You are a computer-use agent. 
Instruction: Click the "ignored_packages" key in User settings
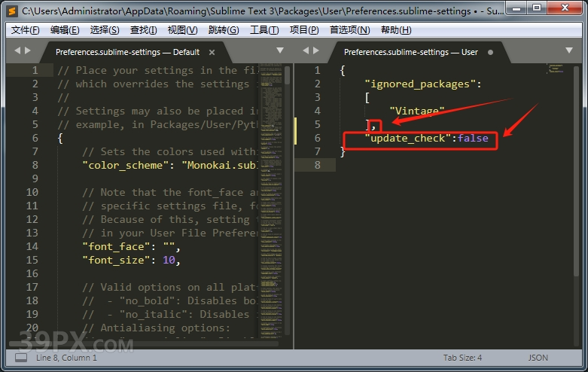coord(420,84)
